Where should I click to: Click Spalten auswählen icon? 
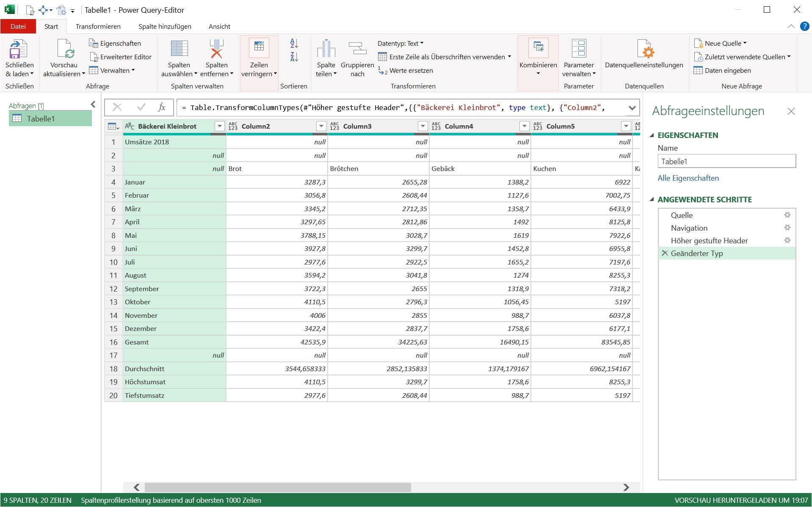[179, 49]
